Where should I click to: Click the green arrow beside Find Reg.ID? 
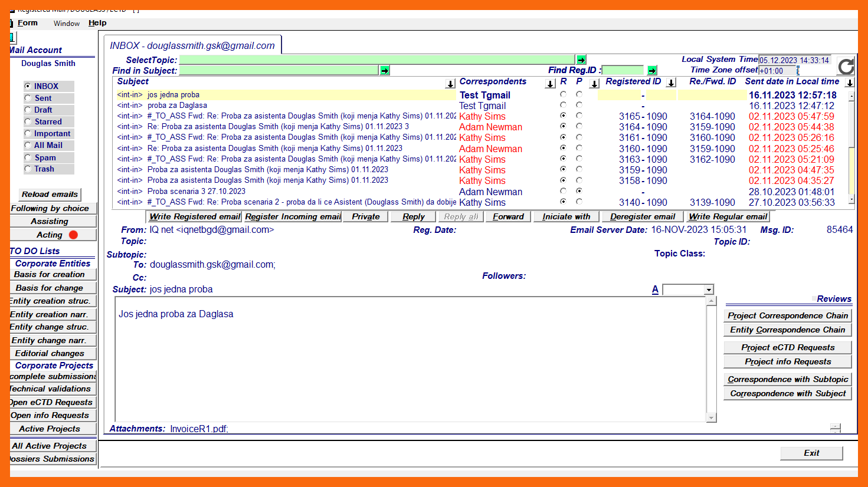click(652, 70)
